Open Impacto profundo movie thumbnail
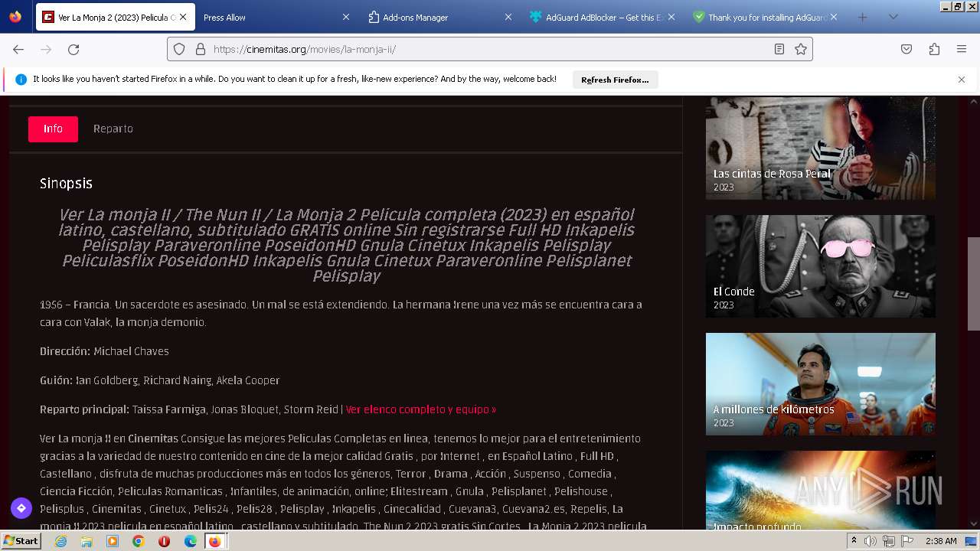 pos(820,491)
